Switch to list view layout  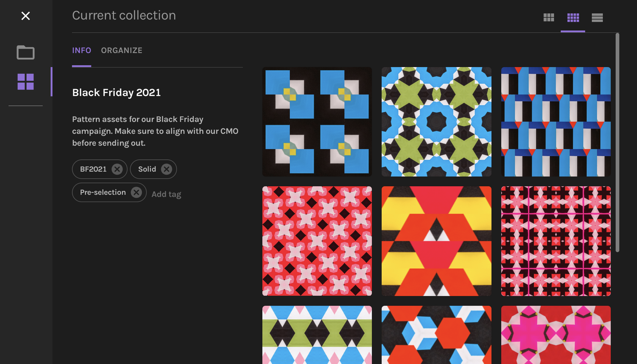pyautogui.click(x=597, y=18)
